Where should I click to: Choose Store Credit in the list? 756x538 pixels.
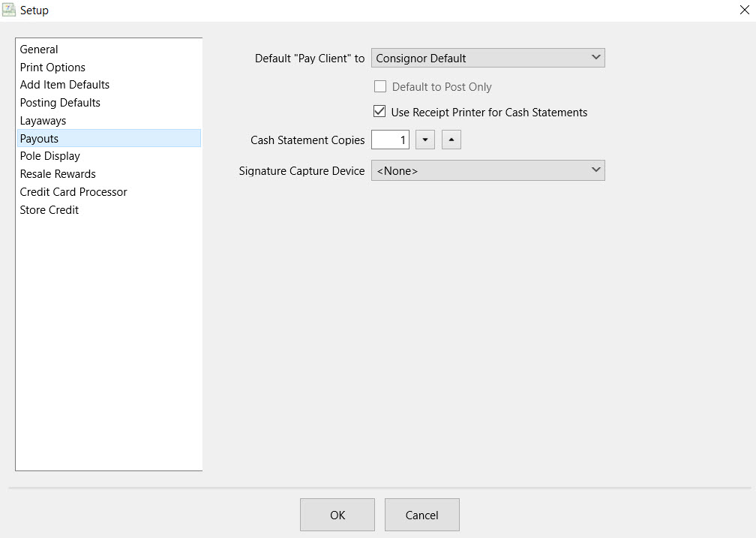(x=49, y=210)
